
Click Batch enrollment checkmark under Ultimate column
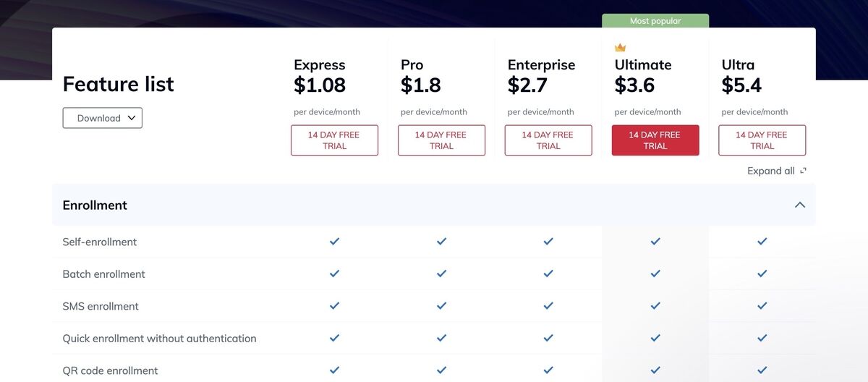coord(655,273)
